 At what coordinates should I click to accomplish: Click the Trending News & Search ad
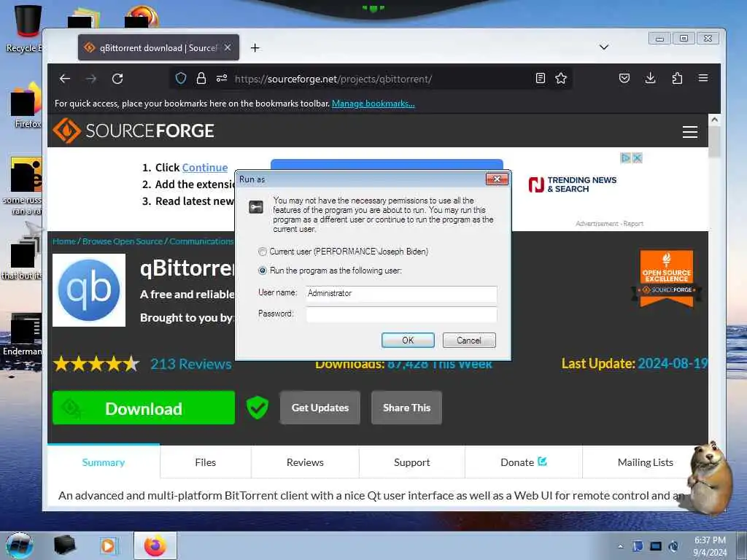point(572,184)
